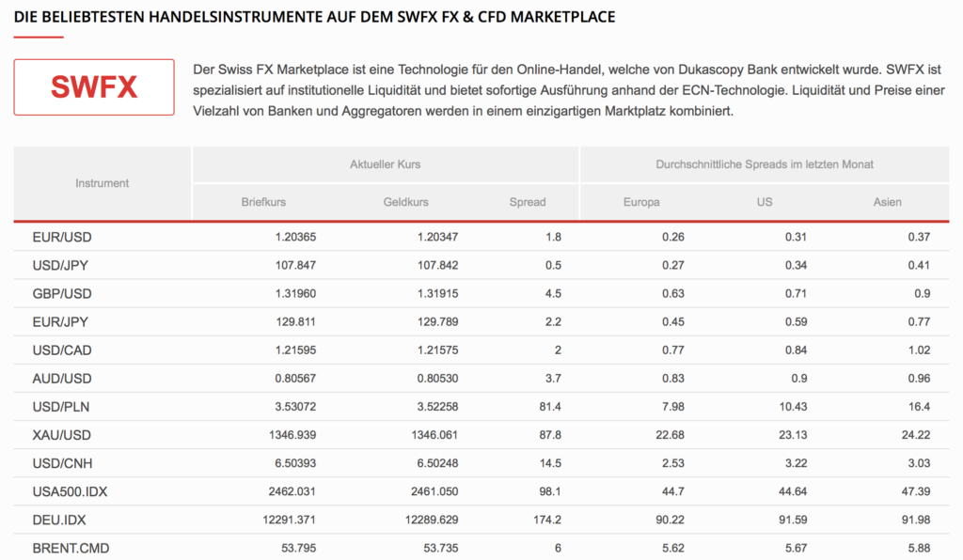Click EUR/USD Geldkurs value 1.20347
Image resolution: width=963 pixels, height=560 pixels.
coord(438,237)
